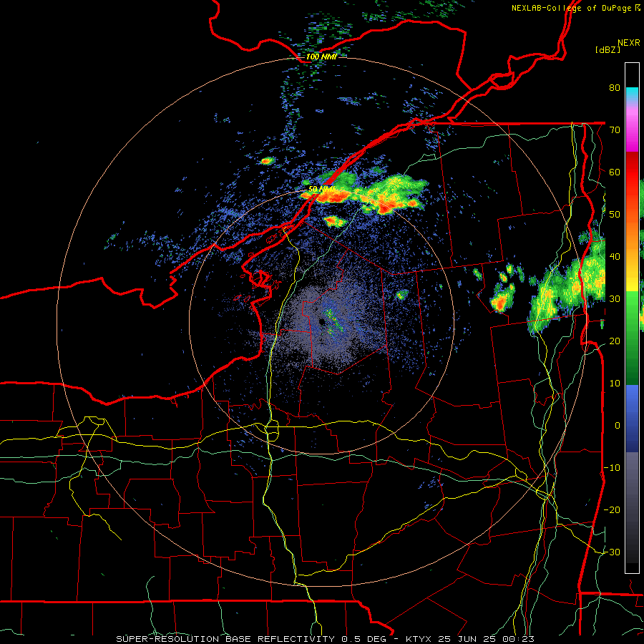The image size is (644, 644).
Task: Click the NEXR label near the color scale
Action: click(x=629, y=43)
